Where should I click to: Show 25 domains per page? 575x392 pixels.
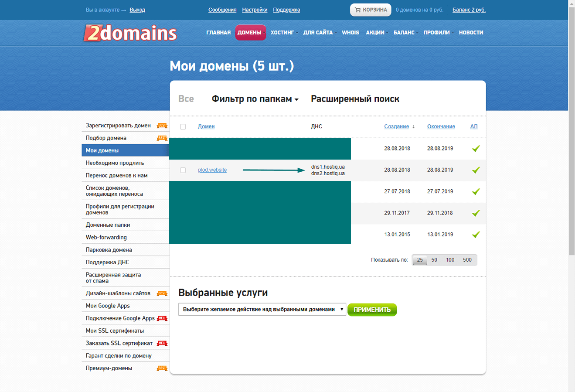[x=420, y=260]
